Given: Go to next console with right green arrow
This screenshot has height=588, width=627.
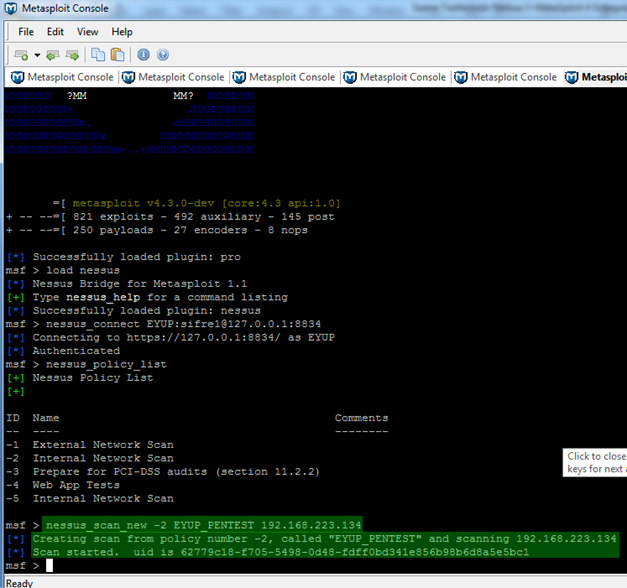Looking at the screenshot, I should [72, 55].
